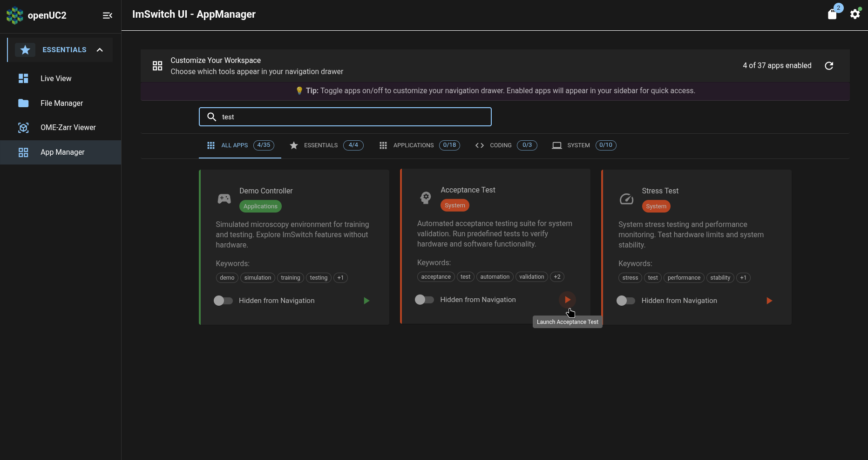Open the settings gear icon

(x=855, y=14)
